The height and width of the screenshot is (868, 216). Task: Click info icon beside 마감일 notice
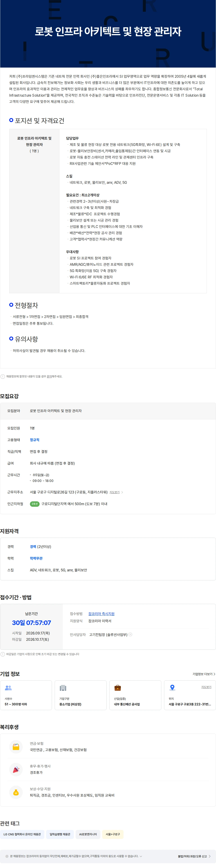click(3, 654)
